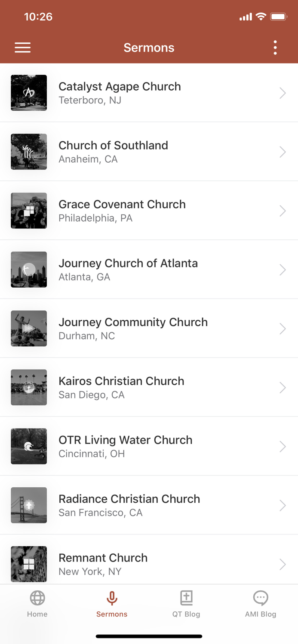Tap the AMI Blog speech bubble icon
Screen dimensions: 298x644
tap(261, 598)
